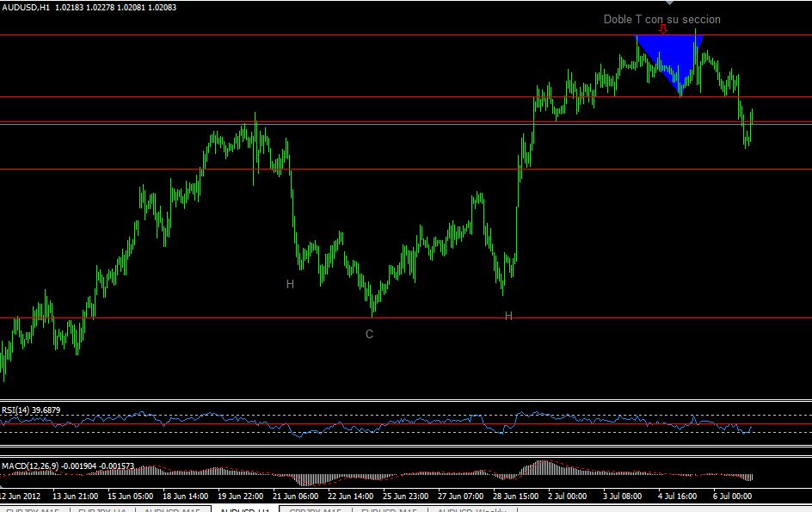Select the "H" label near 28 Jun

508,316
